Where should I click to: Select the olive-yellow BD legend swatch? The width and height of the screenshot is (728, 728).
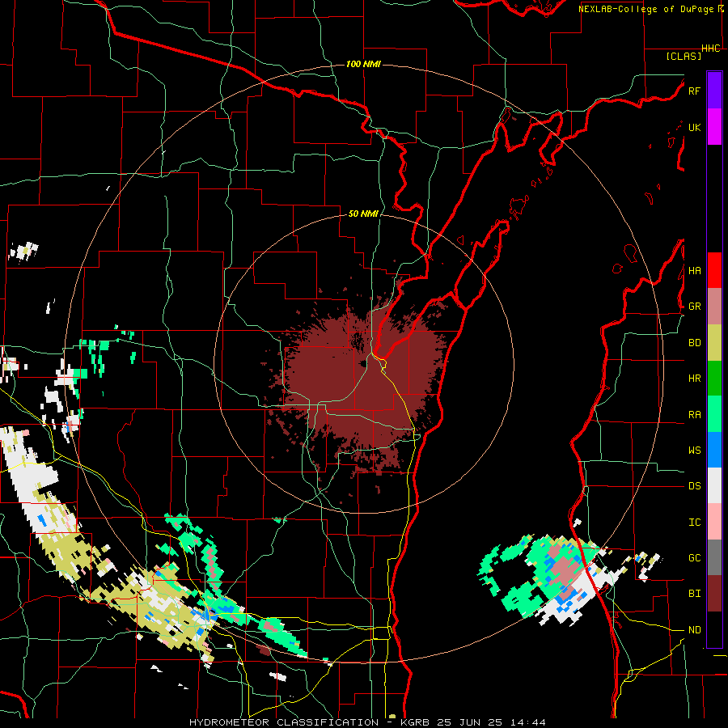(x=714, y=343)
